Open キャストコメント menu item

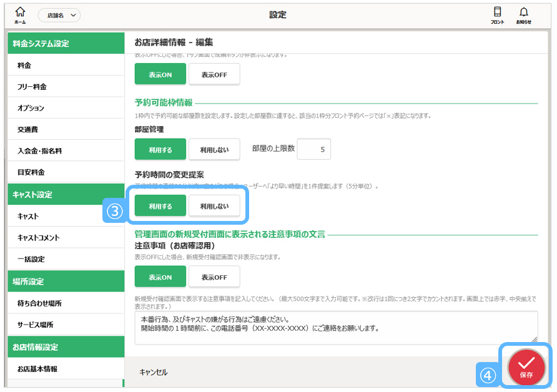(66, 238)
